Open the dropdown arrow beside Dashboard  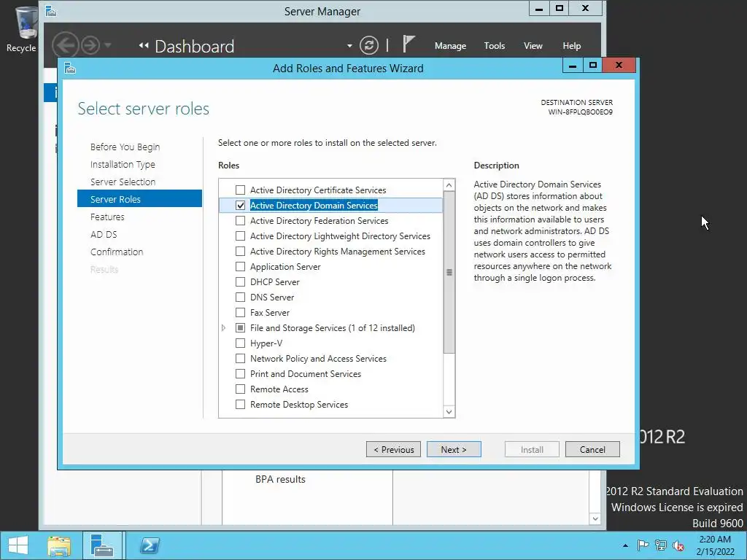349,46
